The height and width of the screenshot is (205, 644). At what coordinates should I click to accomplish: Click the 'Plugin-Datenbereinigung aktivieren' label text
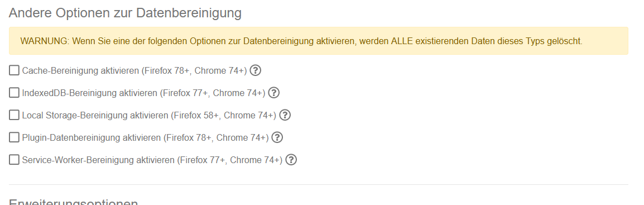pyautogui.click(x=92, y=137)
